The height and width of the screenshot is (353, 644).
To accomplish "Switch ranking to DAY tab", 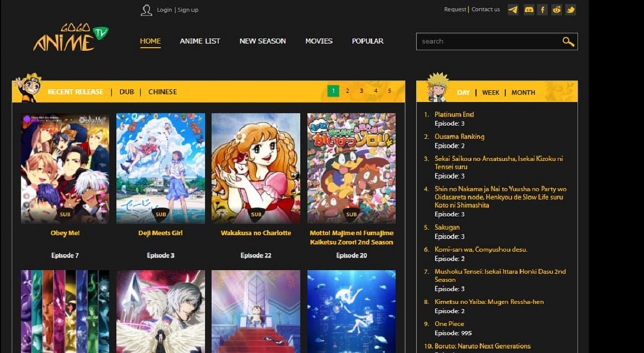I will [463, 93].
